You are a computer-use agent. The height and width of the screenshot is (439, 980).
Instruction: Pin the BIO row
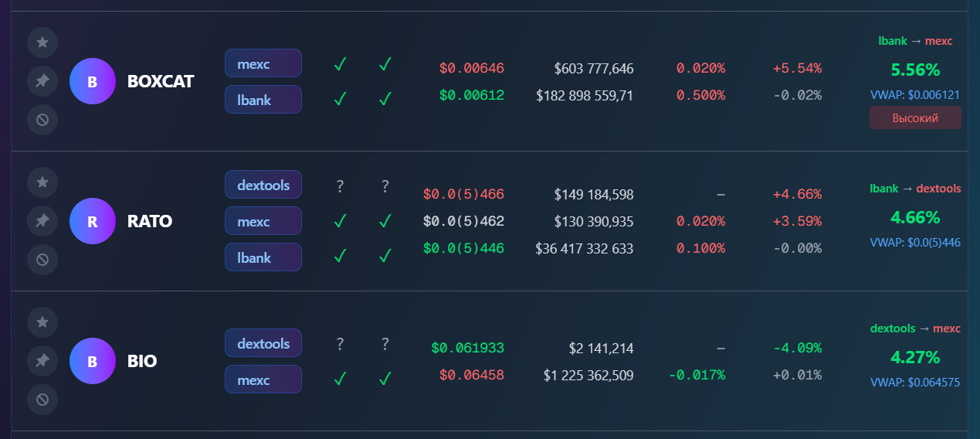[x=42, y=360]
